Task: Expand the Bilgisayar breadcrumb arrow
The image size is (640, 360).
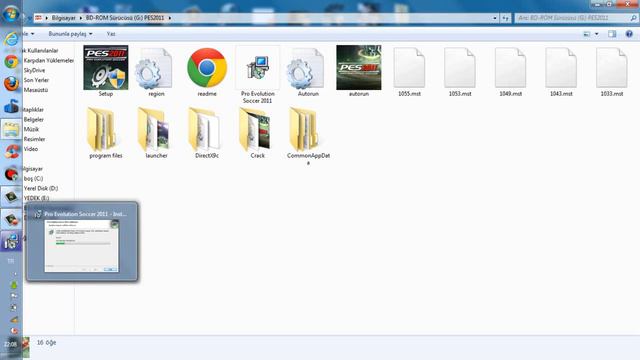Action: (81, 18)
